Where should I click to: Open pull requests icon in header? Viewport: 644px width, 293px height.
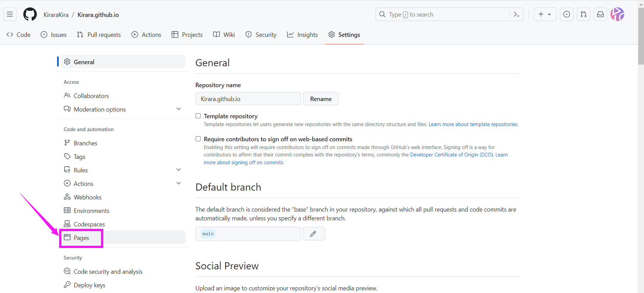584,14
